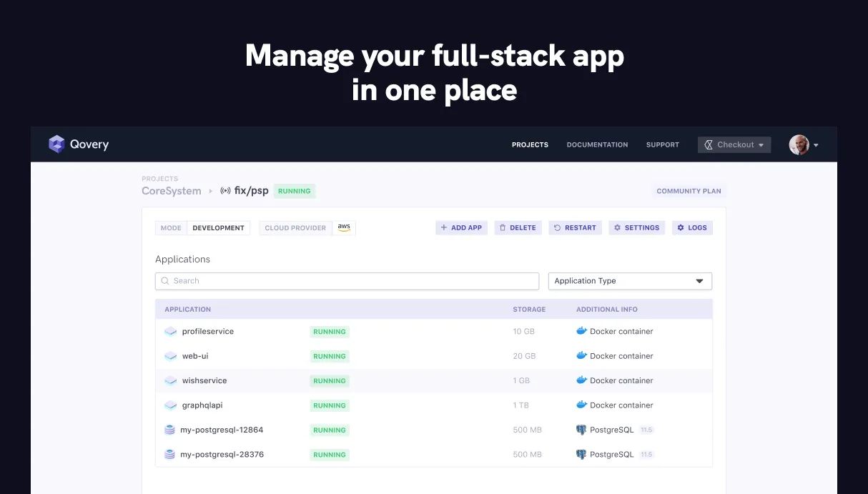This screenshot has width=868, height=494.
Task: Select the profileservice row name
Action: 208,332
